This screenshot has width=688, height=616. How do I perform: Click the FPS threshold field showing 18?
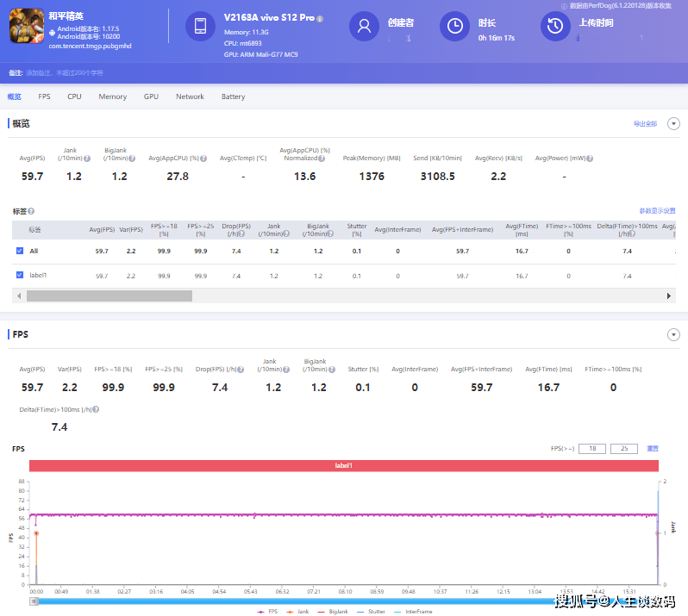click(591, 449)
